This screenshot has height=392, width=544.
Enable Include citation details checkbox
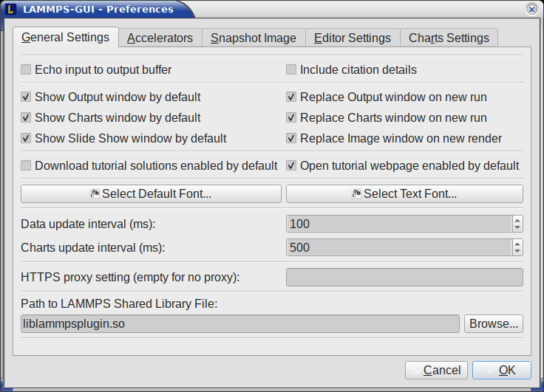tap(291, 69)
